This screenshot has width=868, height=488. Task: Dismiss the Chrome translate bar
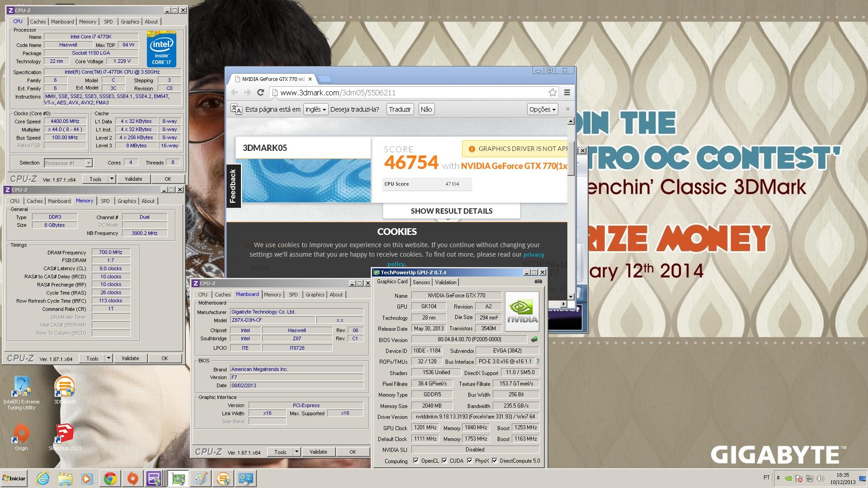pyautogui.click(x=568, y=109)
